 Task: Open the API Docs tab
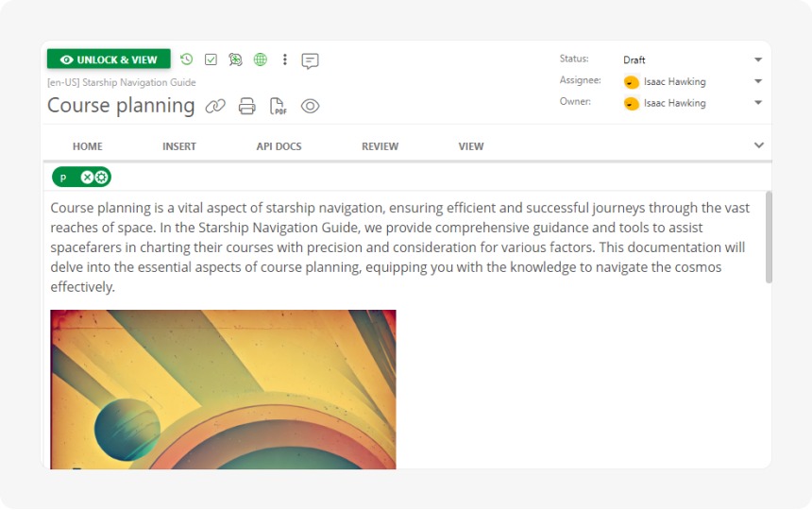pos(279,146)
